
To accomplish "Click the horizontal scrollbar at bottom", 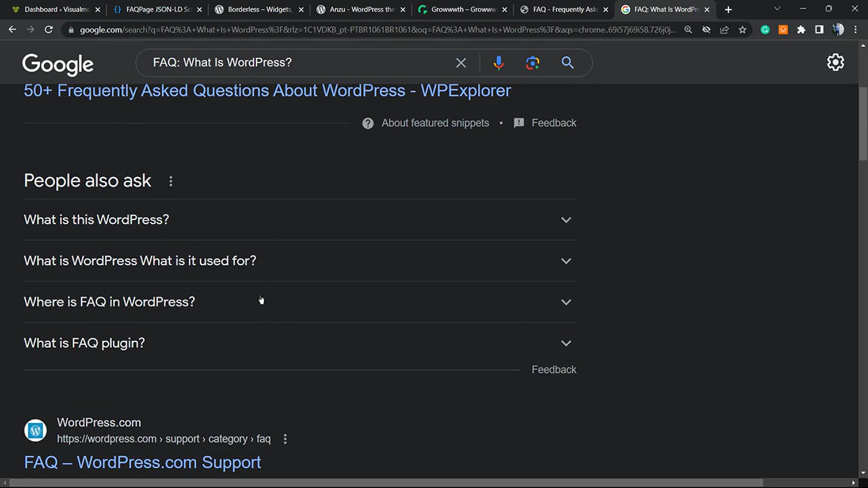I will [386, 483].
